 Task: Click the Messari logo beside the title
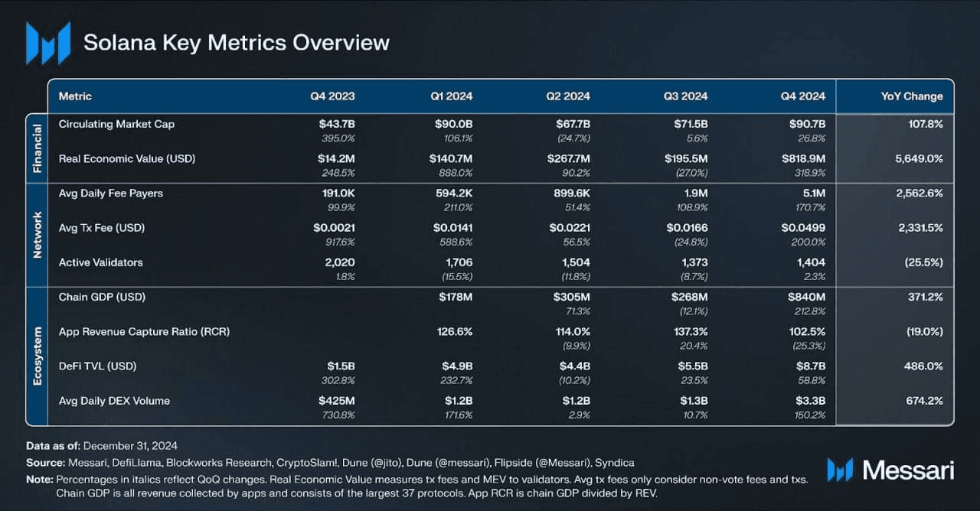pos(47,43)
